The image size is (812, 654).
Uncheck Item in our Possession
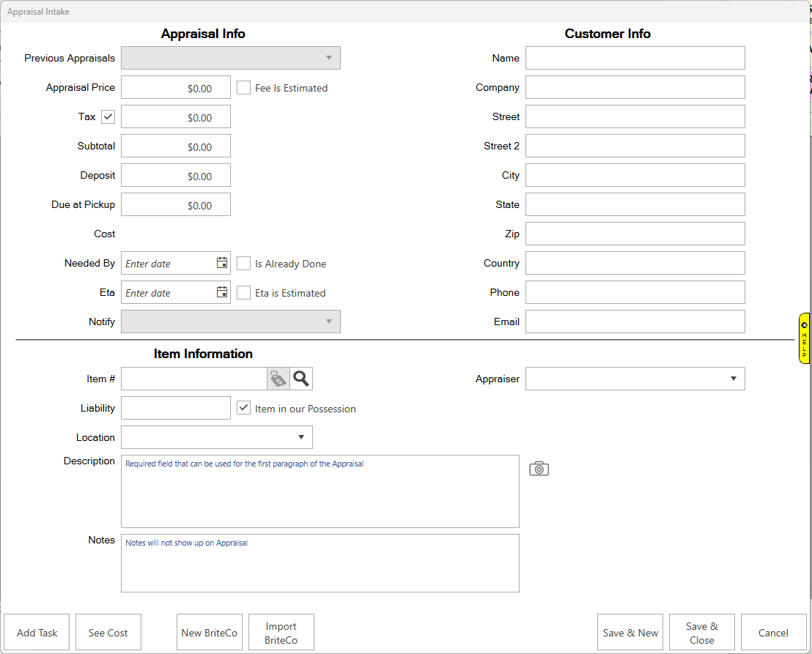(x=244, y=408)
